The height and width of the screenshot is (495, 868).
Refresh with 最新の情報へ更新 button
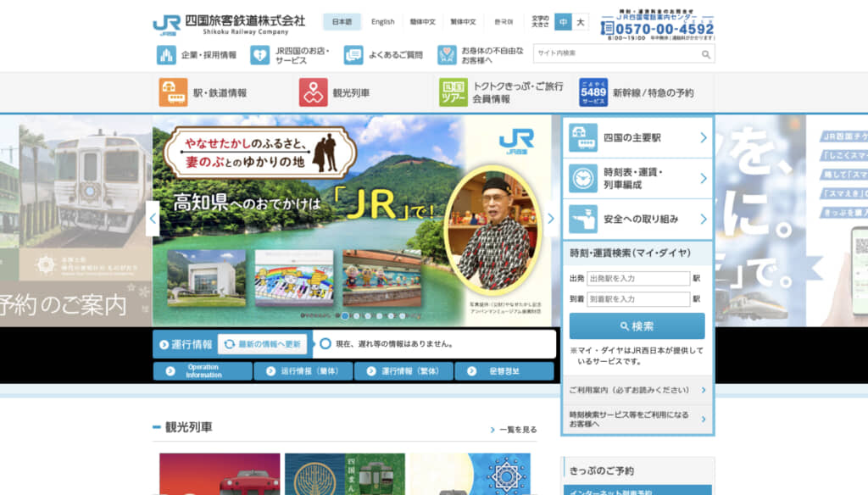[263, 344]
